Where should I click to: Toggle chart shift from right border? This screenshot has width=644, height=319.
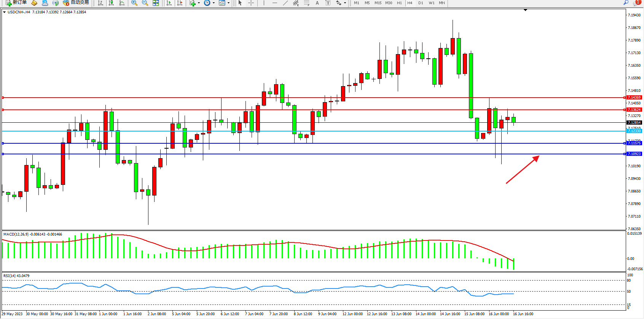coord(180,3)
